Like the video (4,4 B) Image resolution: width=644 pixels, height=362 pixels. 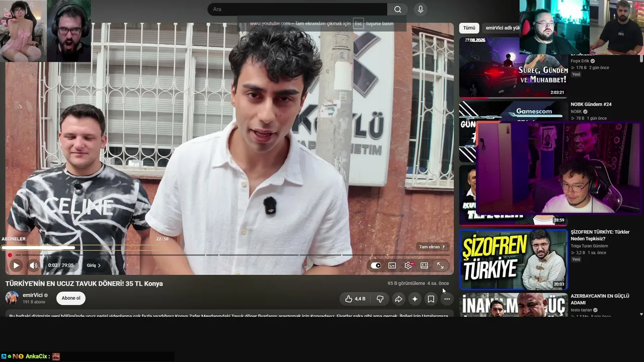coord(355,299)
